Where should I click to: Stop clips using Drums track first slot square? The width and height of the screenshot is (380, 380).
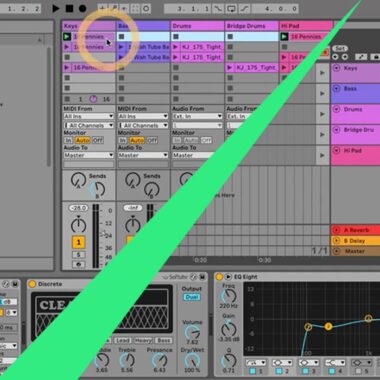coord(176,37)
